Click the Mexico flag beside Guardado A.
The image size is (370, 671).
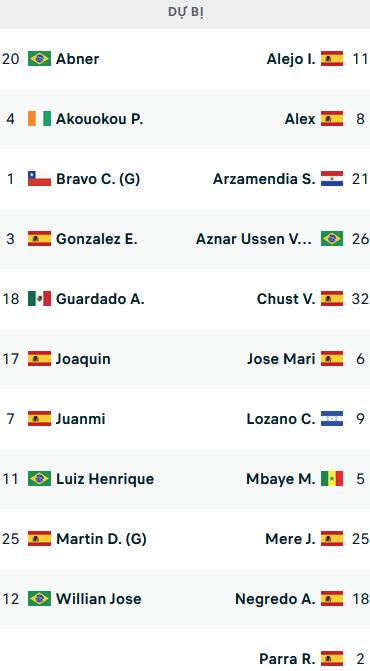click(39, 299)
